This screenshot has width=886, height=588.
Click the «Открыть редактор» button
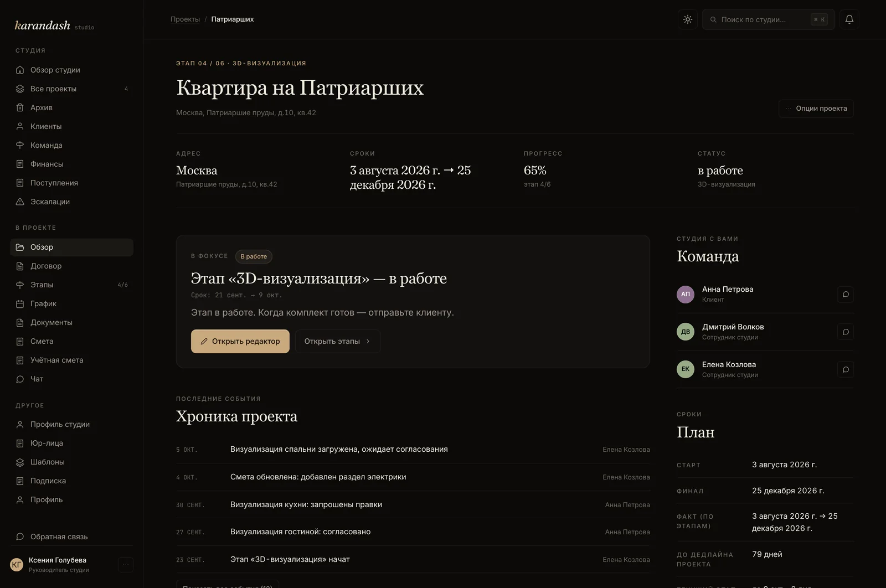[x=240, y=342]
